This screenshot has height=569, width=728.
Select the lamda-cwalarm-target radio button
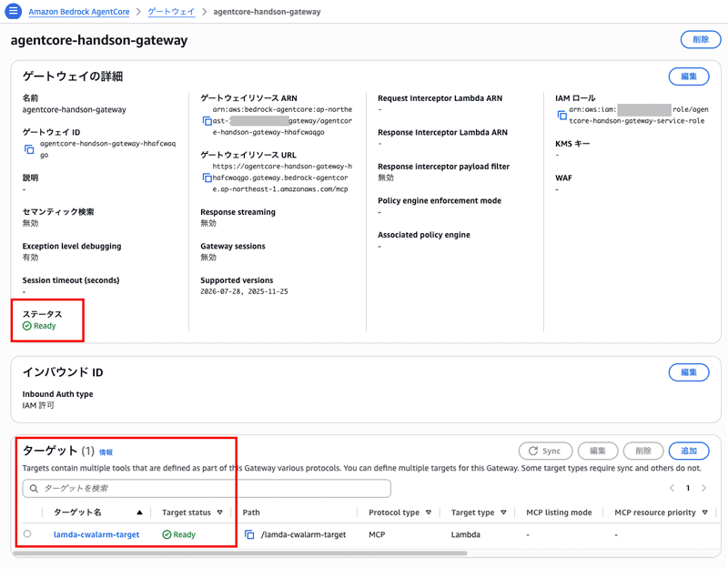[27, 533]
